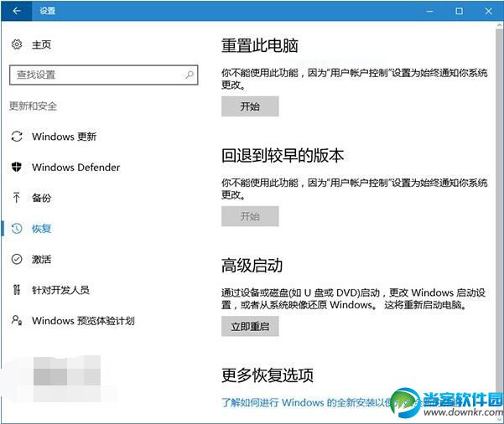Click the 激活 checkmark circle icon
Viewport: 504px width, 424px height.
click(17, 259)
